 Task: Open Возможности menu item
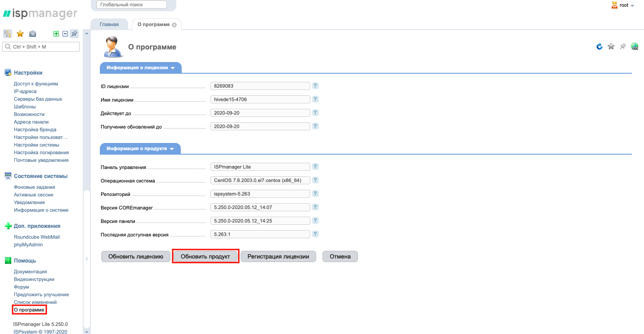pos(29,114)
